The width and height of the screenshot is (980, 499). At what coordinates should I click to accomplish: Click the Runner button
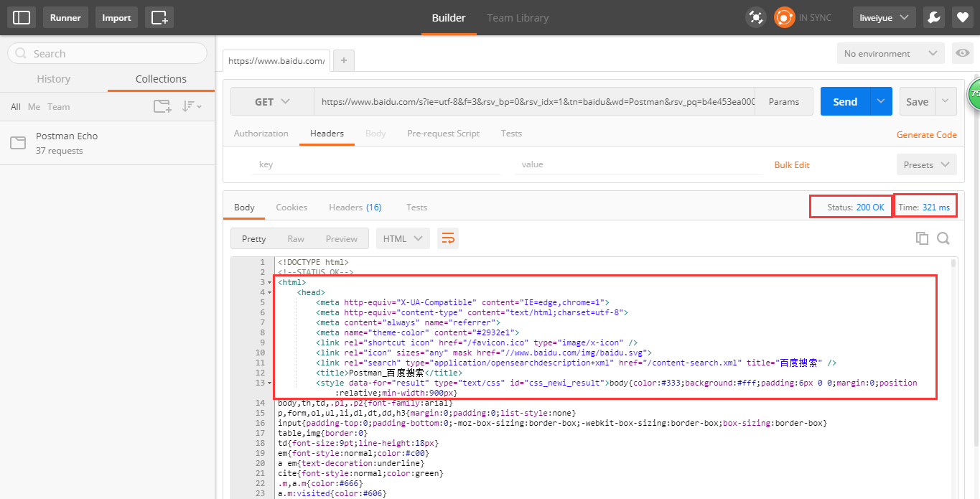[x=65, y=17]
